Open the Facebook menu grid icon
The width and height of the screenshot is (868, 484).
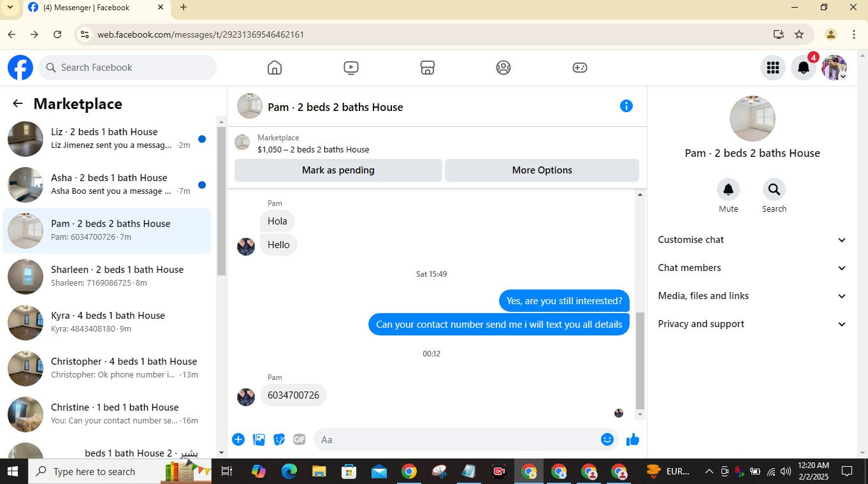[x=773, y=68]
